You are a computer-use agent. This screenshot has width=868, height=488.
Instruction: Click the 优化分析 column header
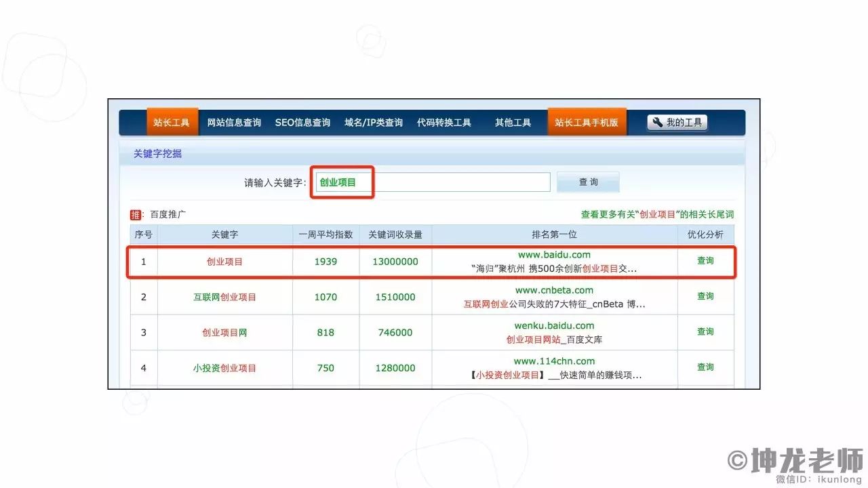click(705, 235)
